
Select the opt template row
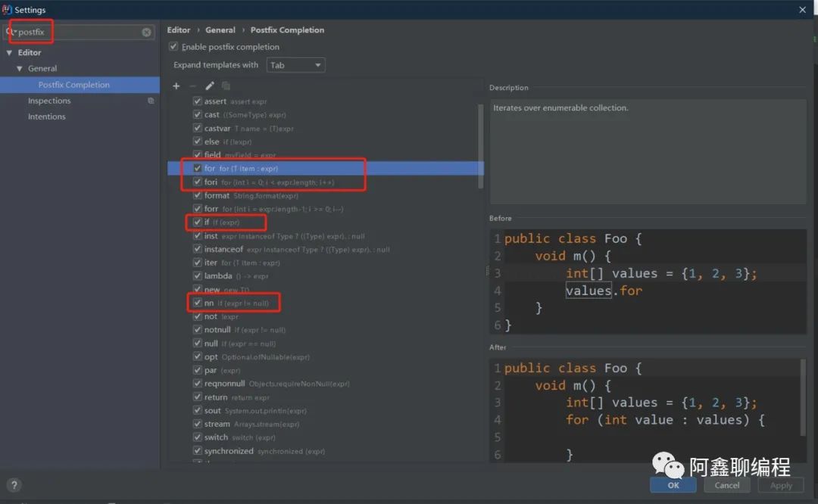[x=326, y=357]
